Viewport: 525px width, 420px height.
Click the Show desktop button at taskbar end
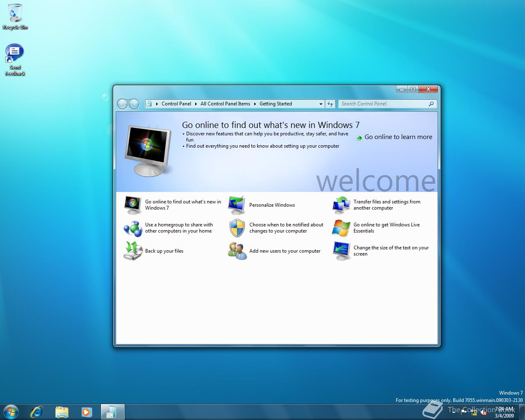pos(521,412)
